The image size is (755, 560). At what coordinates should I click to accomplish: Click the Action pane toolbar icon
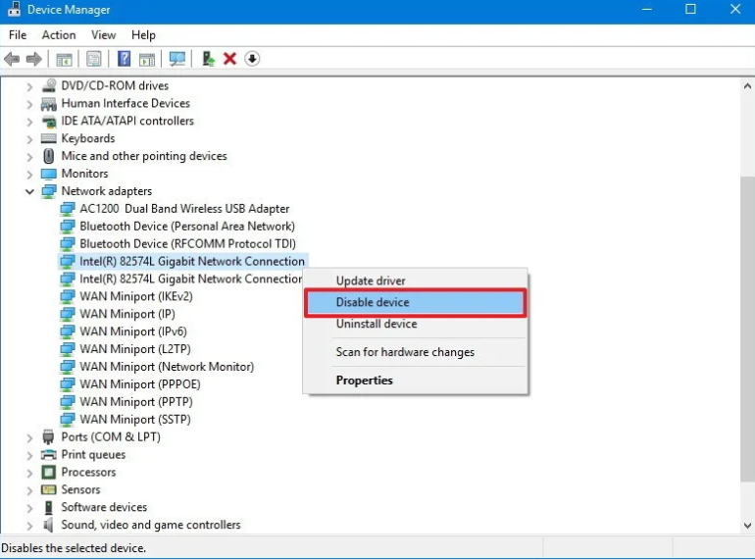[x=147, y=59]
